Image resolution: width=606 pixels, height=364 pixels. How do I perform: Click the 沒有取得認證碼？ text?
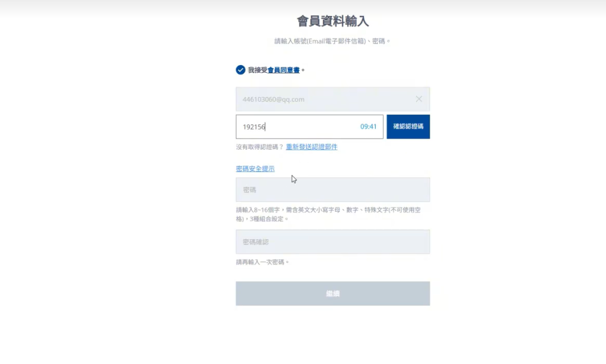pyautogui.click(x=259, y=147)
